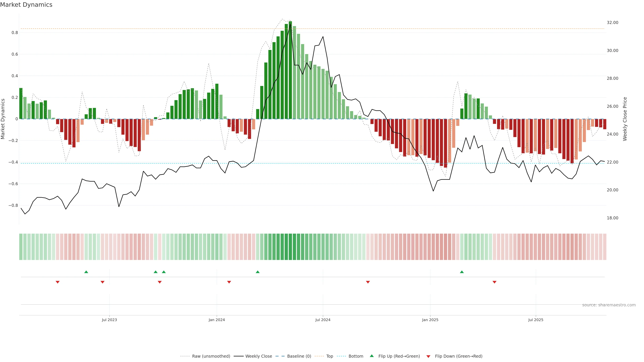Viewport: 644px width, 362px height.
Task: Click the Jul 2024 x-axis label
Action: click(323, 320)
